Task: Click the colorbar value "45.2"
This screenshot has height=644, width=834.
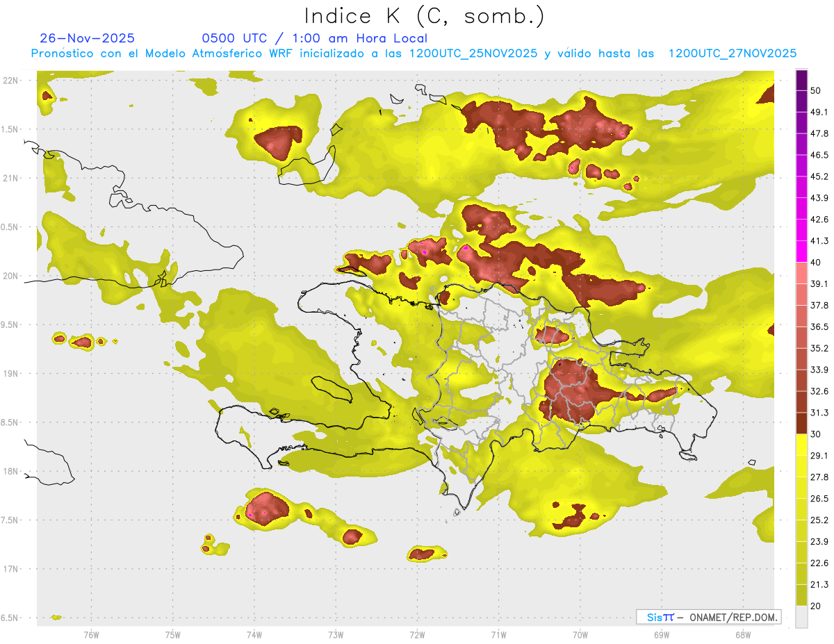Action: (x=819, y=176)
